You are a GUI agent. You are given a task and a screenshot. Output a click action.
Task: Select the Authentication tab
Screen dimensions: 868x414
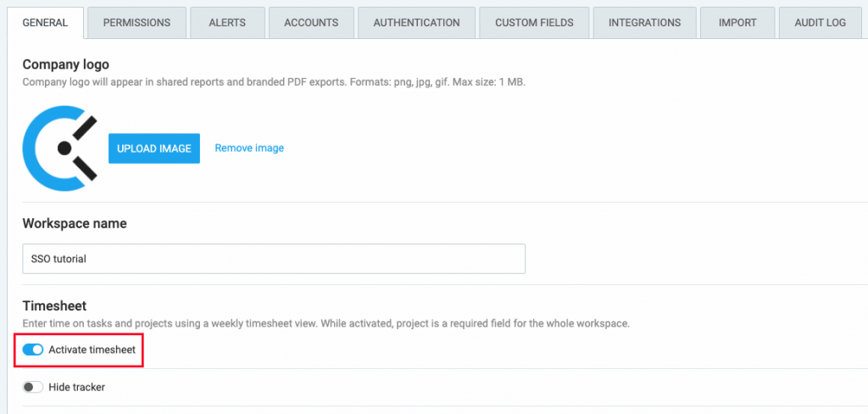pyautogui.click(x=416, y=23)
